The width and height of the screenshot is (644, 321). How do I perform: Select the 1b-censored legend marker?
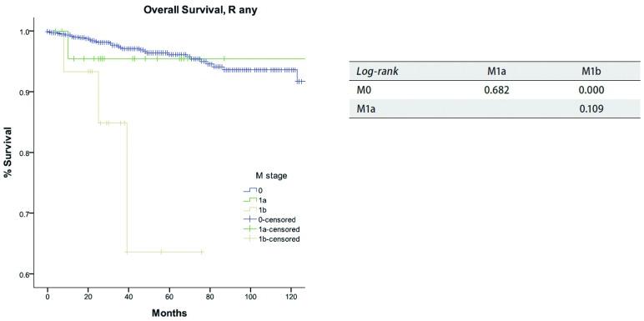click(249, 238)
